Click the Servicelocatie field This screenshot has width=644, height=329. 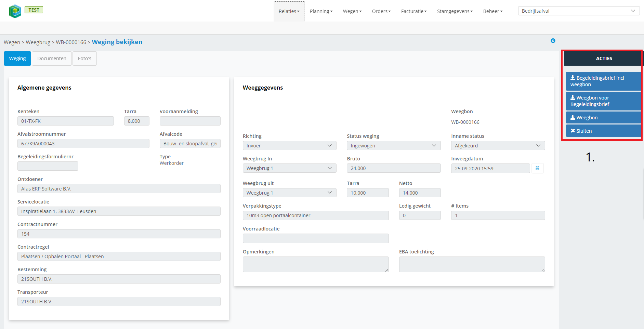point(119,211)
